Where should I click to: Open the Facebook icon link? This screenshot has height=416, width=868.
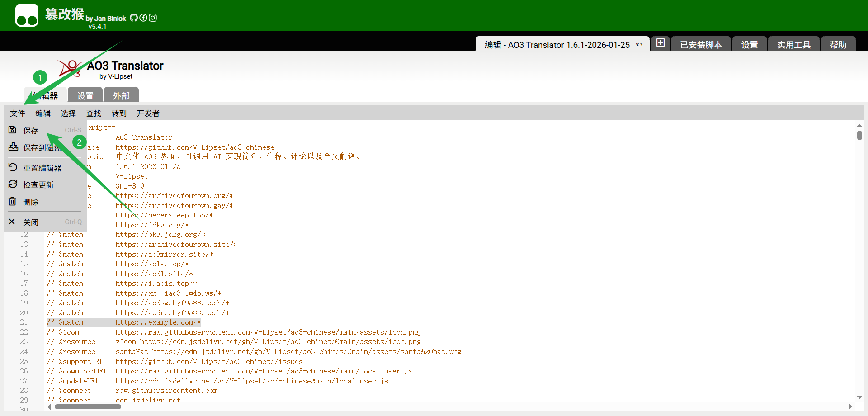pos(143,18)
